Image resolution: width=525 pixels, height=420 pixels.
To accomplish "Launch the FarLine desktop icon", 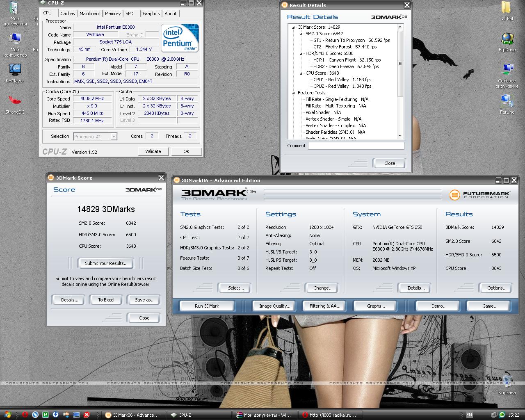I will pos(507,105).
